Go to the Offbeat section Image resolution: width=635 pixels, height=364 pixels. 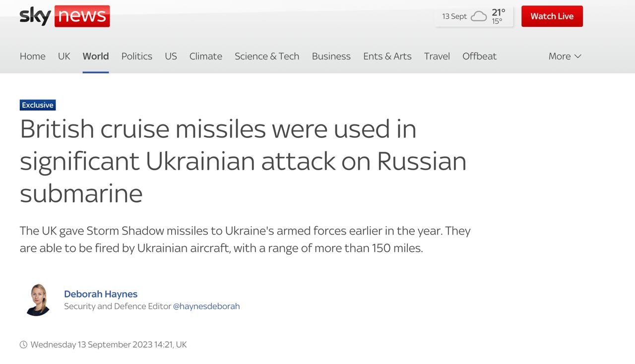479,56
